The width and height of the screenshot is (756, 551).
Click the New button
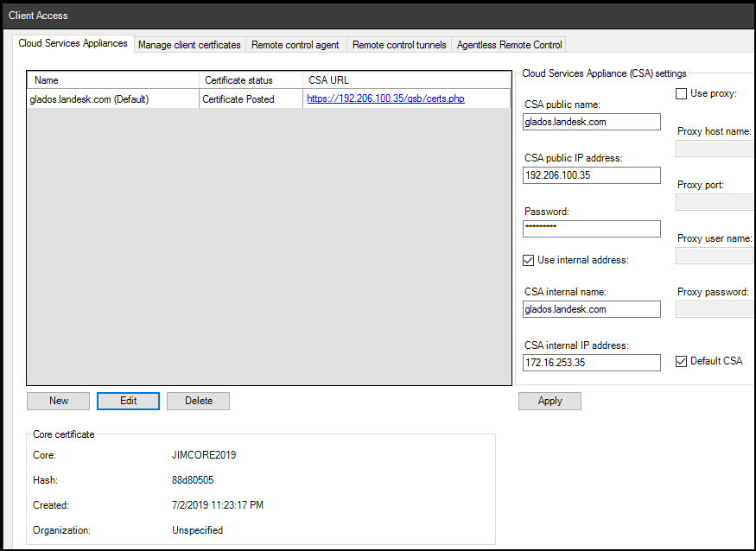tap(59, 401)
